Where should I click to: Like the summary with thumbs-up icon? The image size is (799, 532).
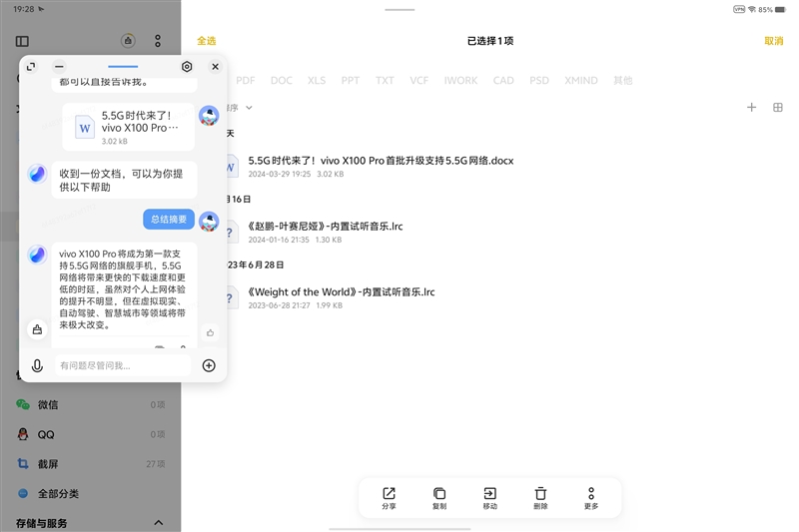pyautogui.click(x=210, y=332)
